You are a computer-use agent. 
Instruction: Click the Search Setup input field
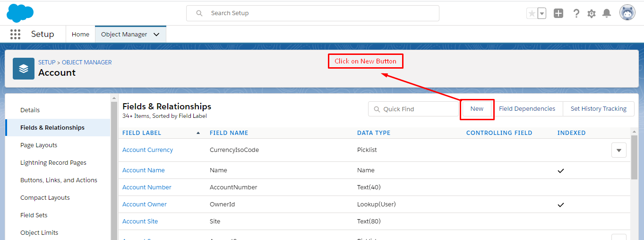(313, 13)
